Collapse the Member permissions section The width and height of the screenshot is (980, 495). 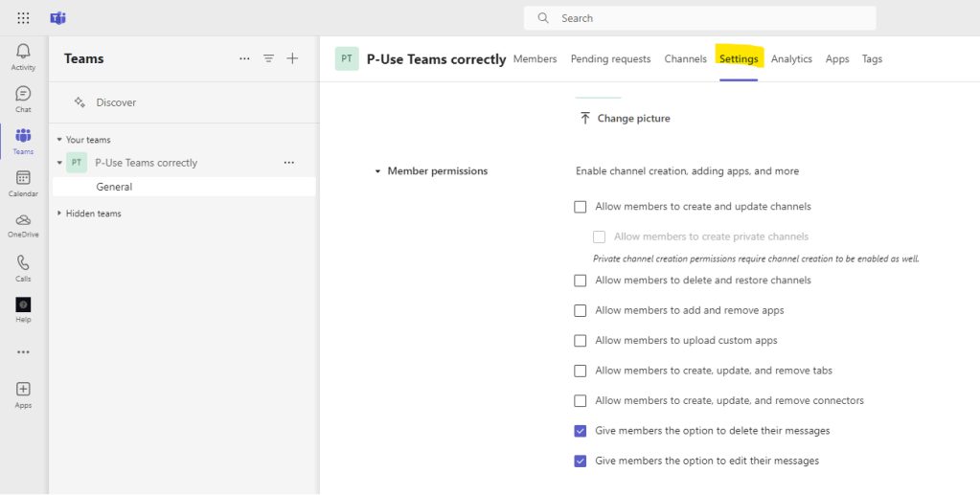pos(378,171)
